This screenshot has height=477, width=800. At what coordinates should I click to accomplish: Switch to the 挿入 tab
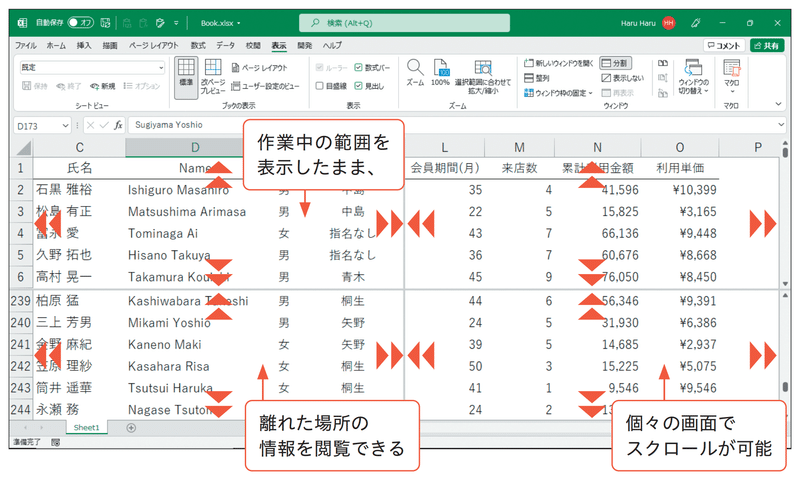(x=84, y=45)
